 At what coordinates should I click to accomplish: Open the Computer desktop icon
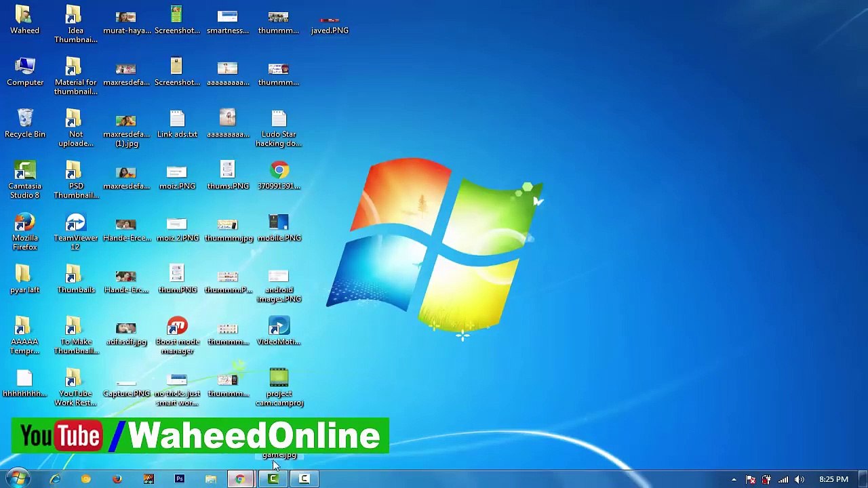click(x=25, y=72)
